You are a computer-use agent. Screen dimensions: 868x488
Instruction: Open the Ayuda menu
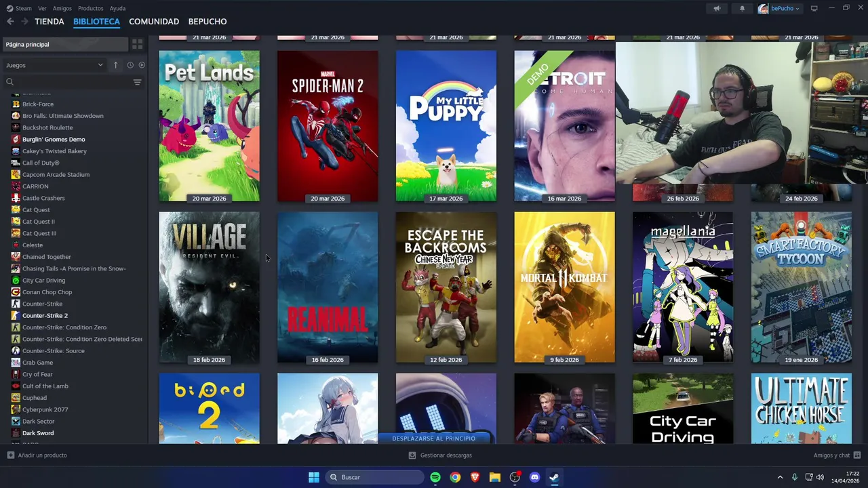coord(117,8)
